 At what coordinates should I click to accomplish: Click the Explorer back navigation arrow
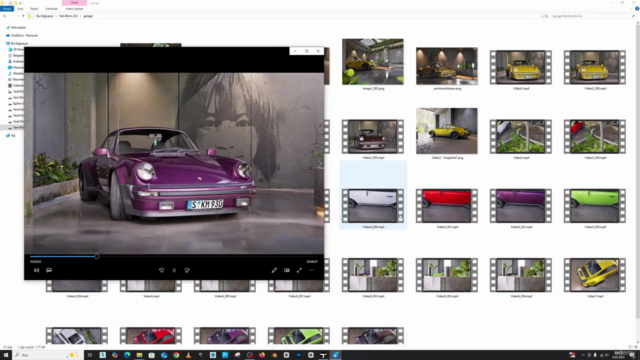pos(4,16)
